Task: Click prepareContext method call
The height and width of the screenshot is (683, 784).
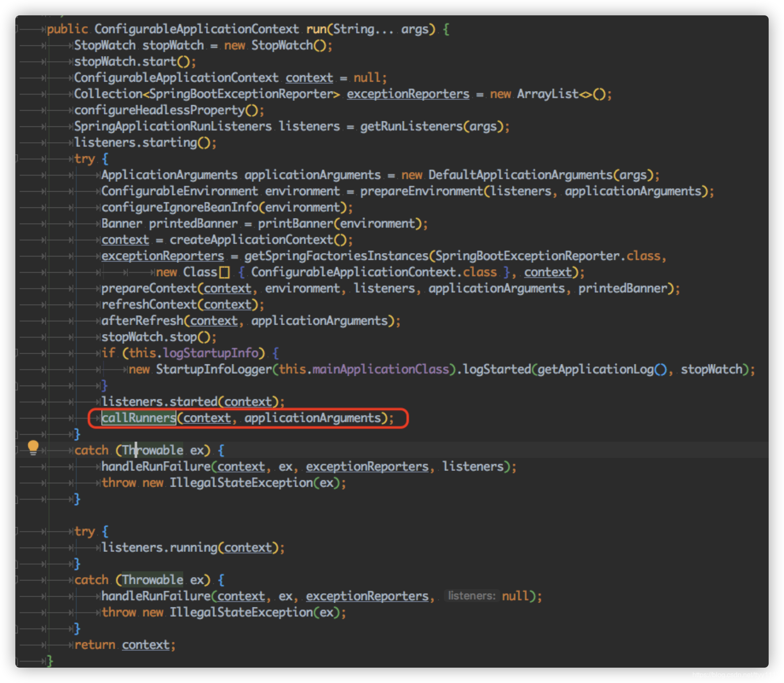Action: click(x=149, y=288)
